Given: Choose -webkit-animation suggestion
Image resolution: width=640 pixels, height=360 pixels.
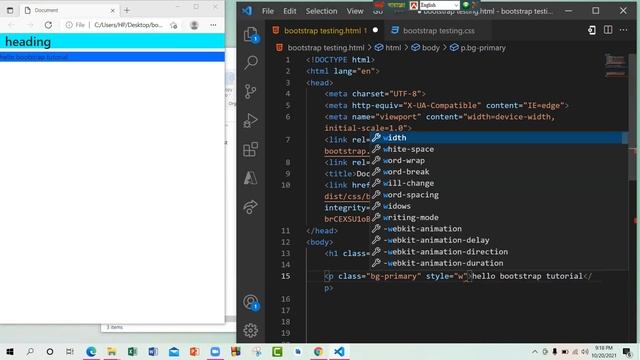Looking at the screenshot, I should coord(499,229).
